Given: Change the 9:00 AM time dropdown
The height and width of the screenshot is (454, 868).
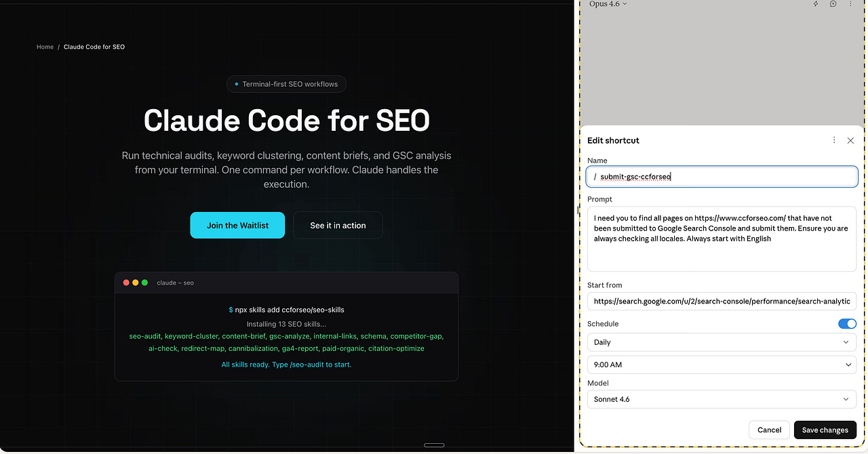Looking at the screenshot, I should tap(722, 365).
